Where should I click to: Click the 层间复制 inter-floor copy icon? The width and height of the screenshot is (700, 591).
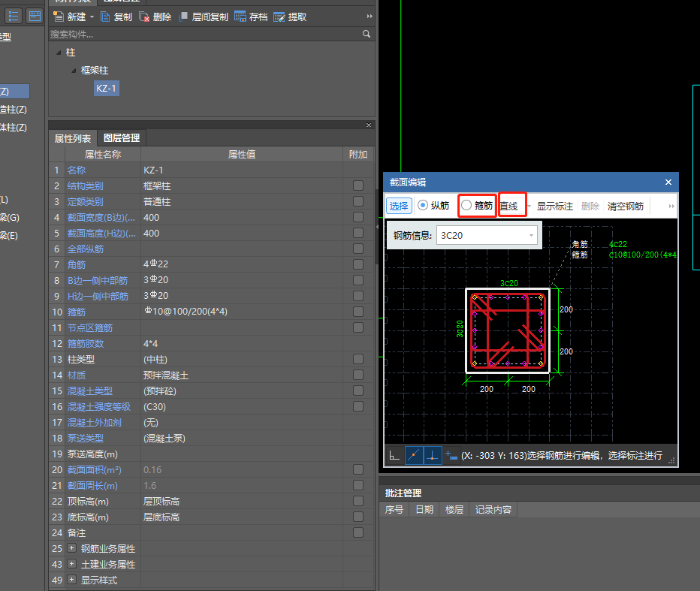click(x=183, y=17)
